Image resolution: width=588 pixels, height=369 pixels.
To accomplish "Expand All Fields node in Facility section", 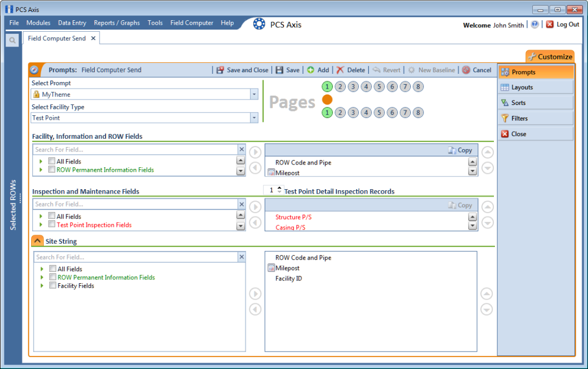I will (41, 161).
